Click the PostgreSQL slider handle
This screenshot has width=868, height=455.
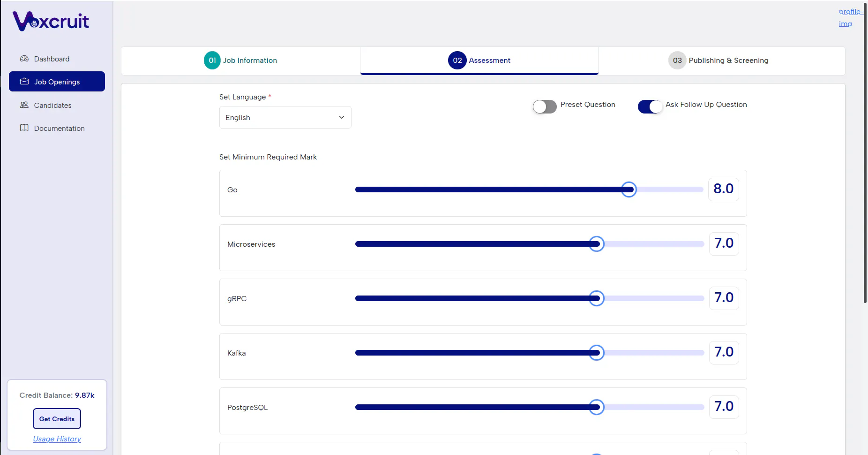coord(597,407)
